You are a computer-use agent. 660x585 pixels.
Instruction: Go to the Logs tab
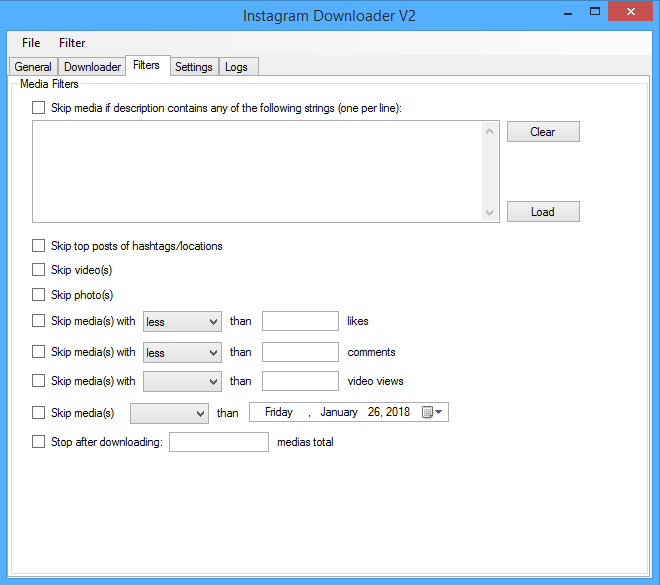[237, 67]
